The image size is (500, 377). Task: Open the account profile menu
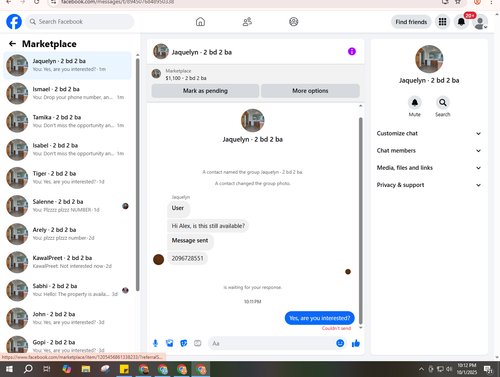(x=480, y=22)
